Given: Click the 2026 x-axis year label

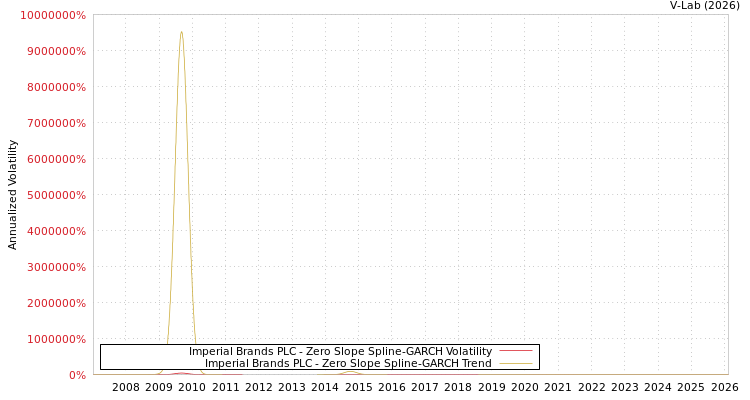Looking at the screenshot, I should (x=725, y=388).
